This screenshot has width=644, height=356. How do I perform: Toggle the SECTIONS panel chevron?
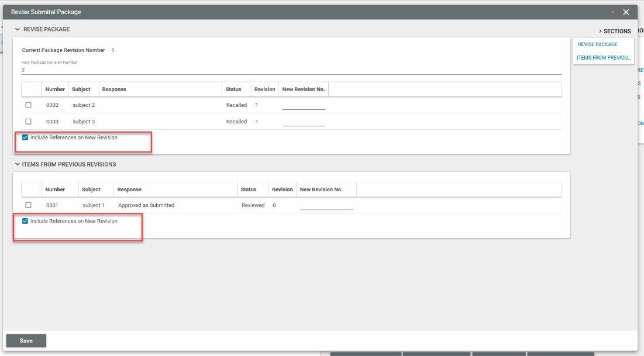600,32
